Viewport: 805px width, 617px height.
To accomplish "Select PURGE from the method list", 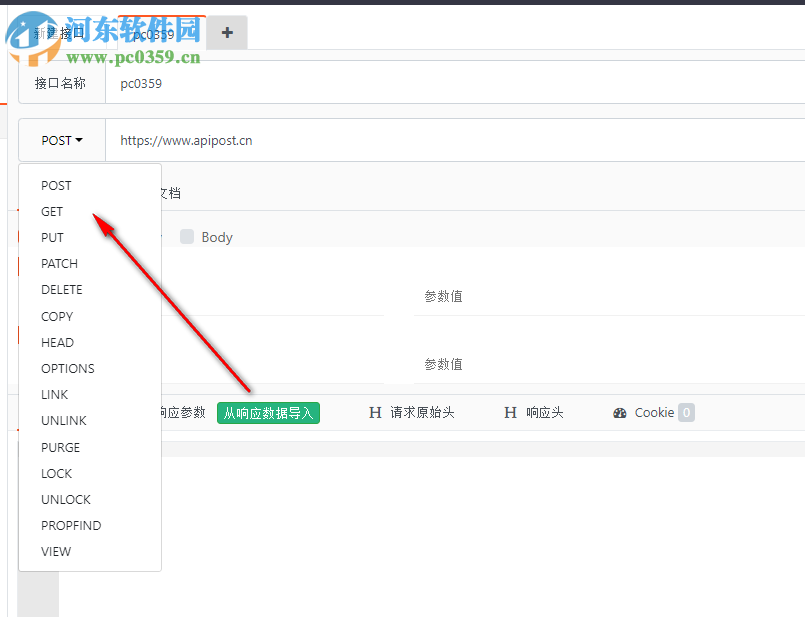I will point(60,447).
